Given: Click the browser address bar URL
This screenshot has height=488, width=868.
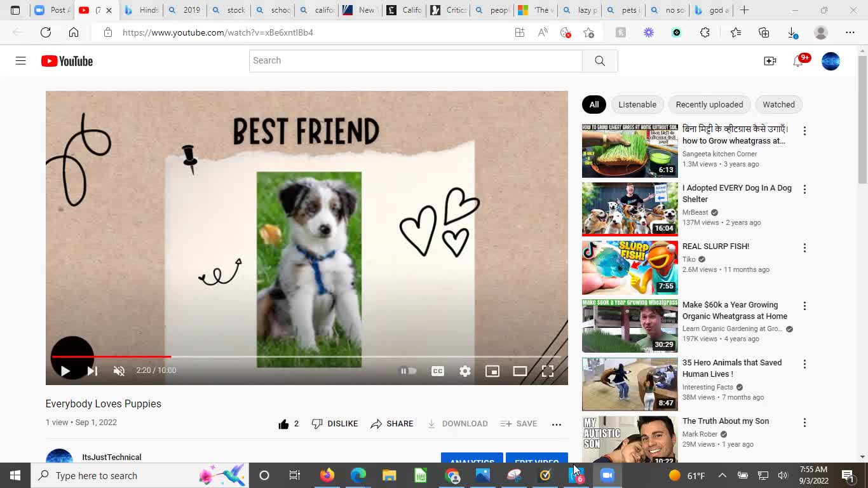Looking at the screenshot, I should (x=218, y=32).
